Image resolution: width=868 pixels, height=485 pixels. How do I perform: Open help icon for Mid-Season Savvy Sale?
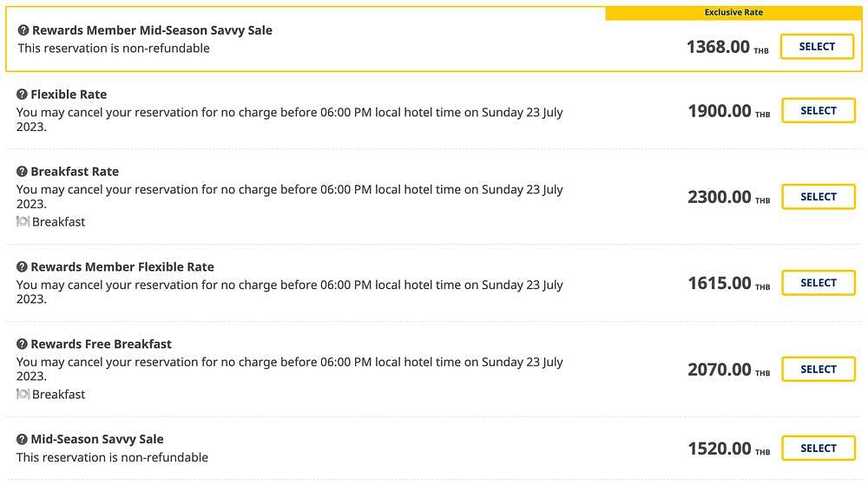23,439
